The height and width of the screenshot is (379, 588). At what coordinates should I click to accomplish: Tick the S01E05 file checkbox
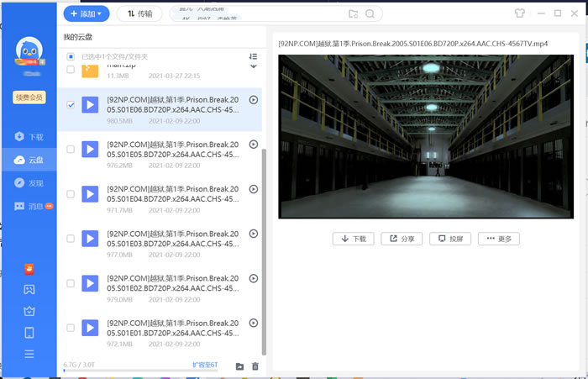71,150
